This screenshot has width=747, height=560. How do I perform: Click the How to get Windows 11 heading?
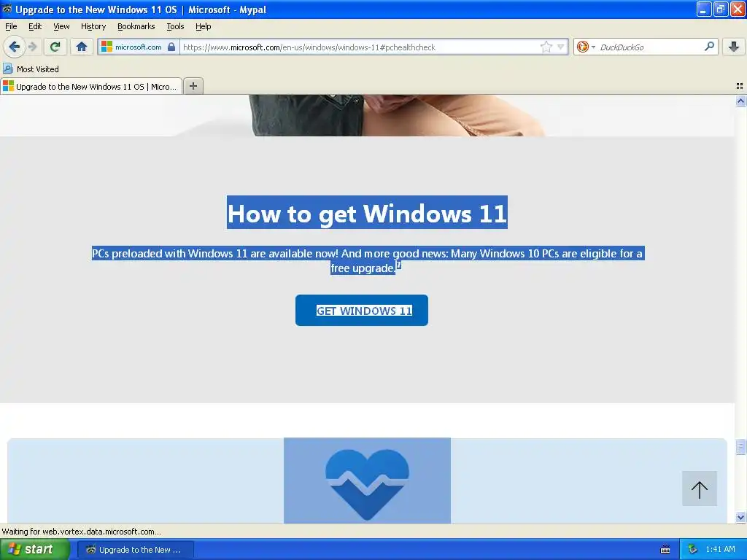[x=367, y=212]
